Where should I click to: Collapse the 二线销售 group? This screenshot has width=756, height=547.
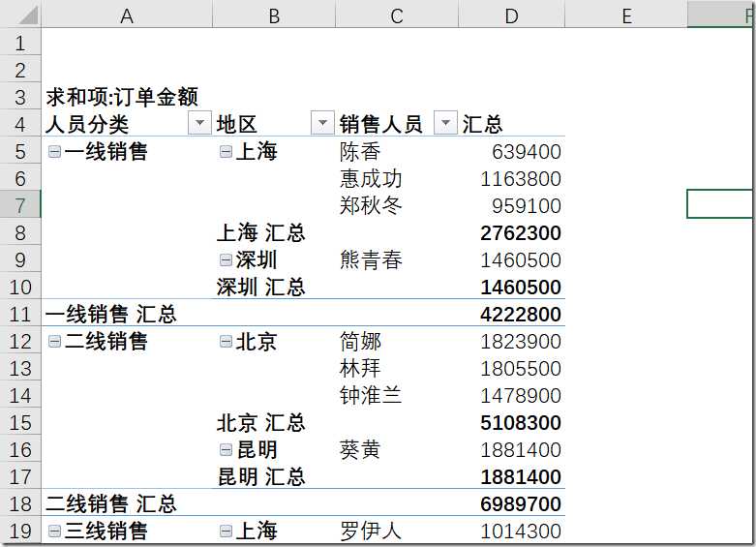54,342
